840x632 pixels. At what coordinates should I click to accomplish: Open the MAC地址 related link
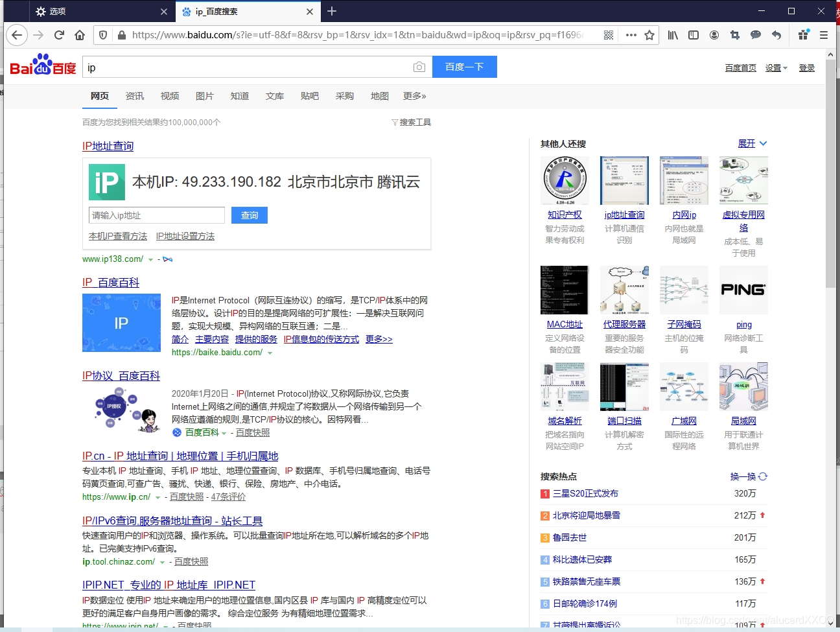pyautogui.click(x=565, y=324)
